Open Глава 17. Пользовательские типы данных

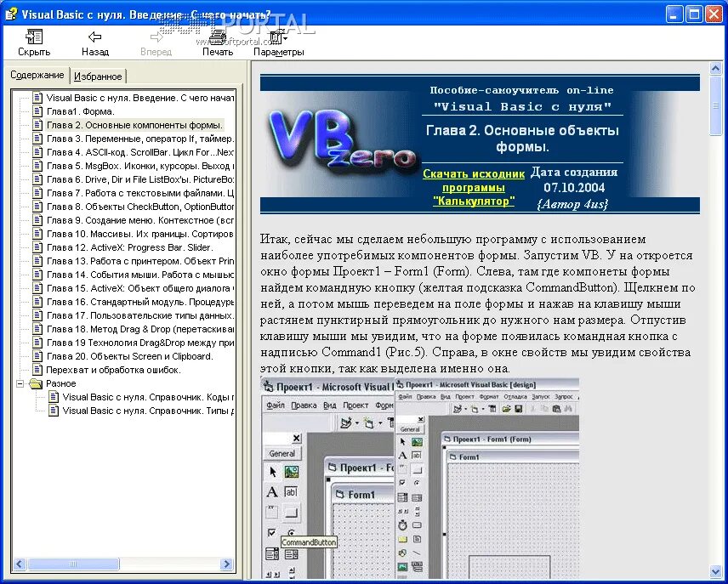139,315
